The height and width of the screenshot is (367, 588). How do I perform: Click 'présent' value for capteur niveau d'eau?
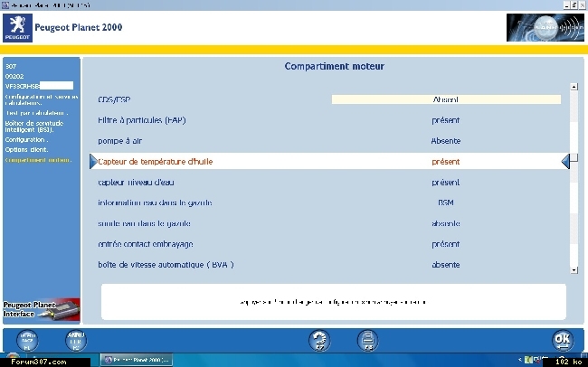(445, 183)
